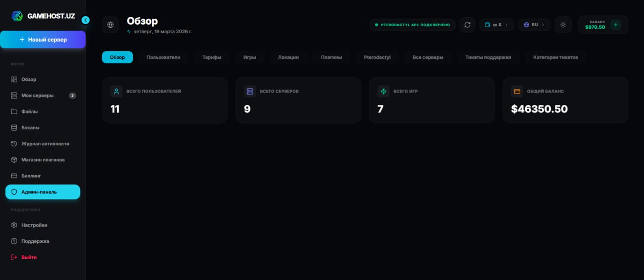Image resolution: width=644 pixels, height=280 pixels.
Task: Click the Бэкапы database icon in sidebar
Action: (x=14, y=128)
